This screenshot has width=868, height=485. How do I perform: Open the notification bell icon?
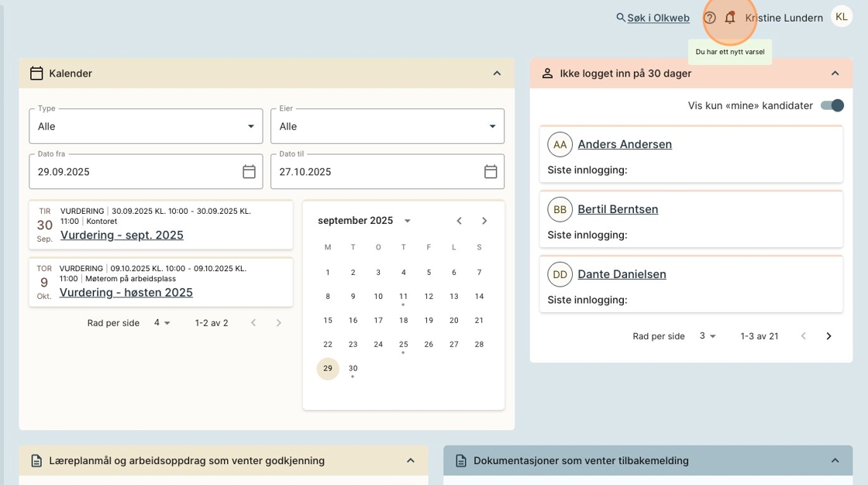pyautogui.click(x=729, y=18)
